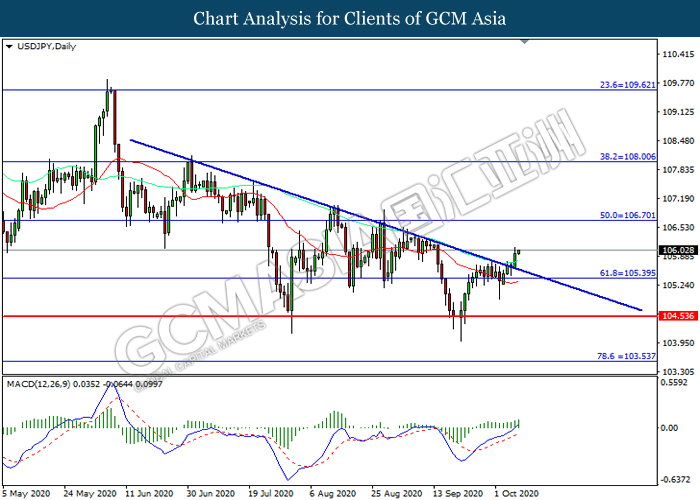Click the 106.530 price axis label
Image resolution: width=700 pixels, height=500 pixels.
pos(679,227)
